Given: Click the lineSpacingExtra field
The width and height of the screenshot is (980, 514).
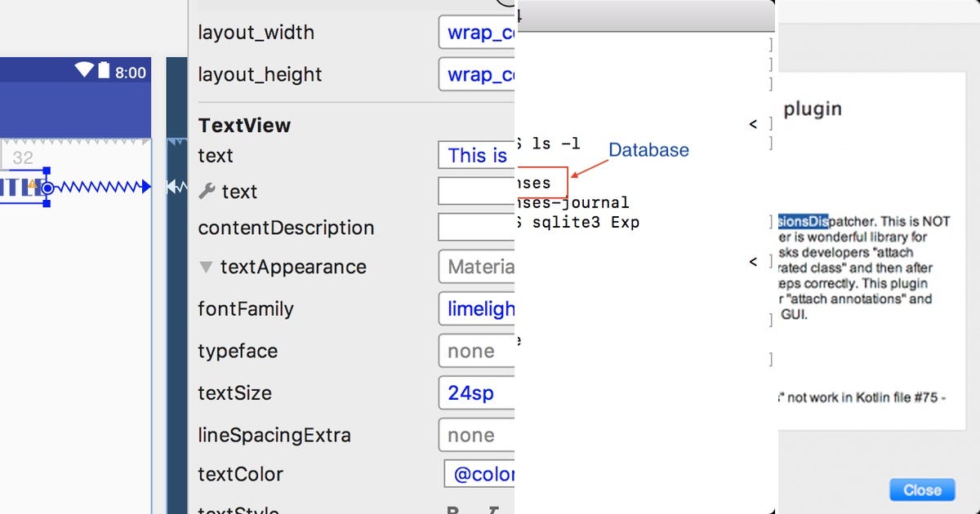Looking at the screenshot, I should (478, 436).
